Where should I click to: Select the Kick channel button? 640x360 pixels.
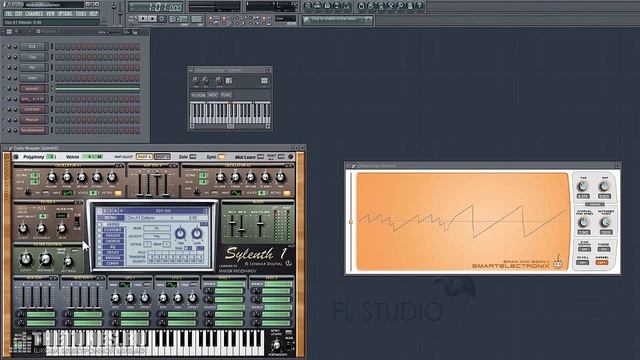click(x=33, y=47)
